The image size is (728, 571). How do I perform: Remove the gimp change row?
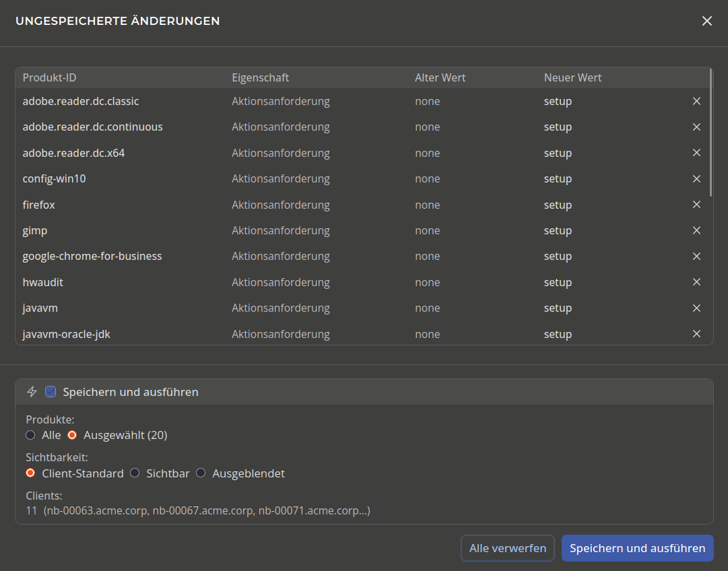[x=696, y=230]
